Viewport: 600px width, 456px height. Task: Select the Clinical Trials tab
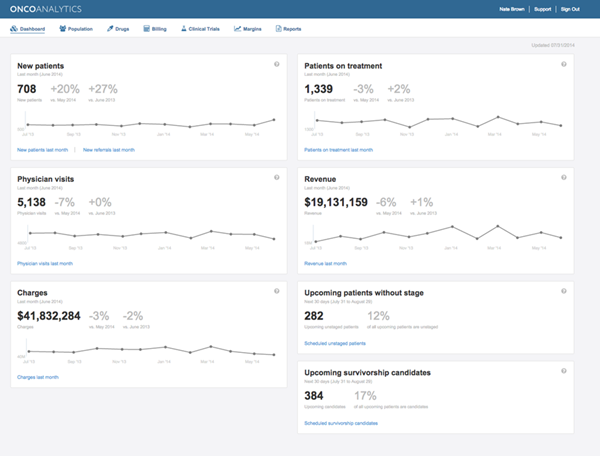click(201, 29)
